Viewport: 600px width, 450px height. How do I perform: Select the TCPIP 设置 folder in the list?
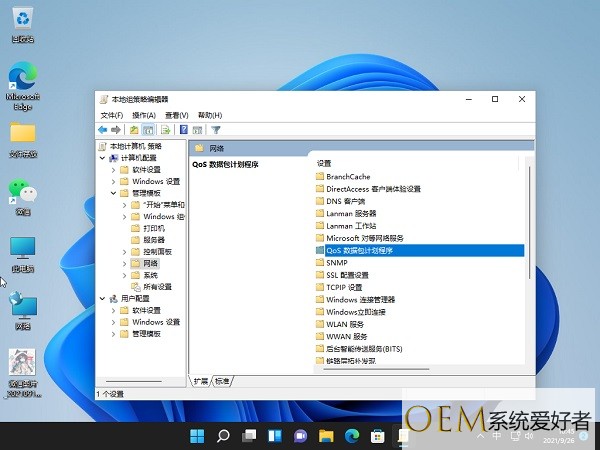point(345,287)
